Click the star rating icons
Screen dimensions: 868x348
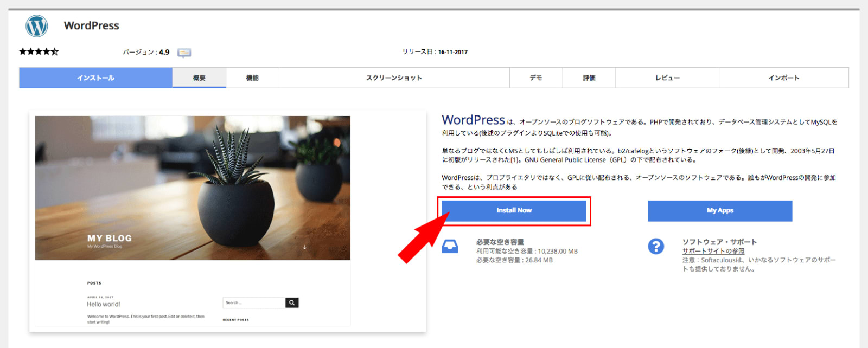pos(39,52)
